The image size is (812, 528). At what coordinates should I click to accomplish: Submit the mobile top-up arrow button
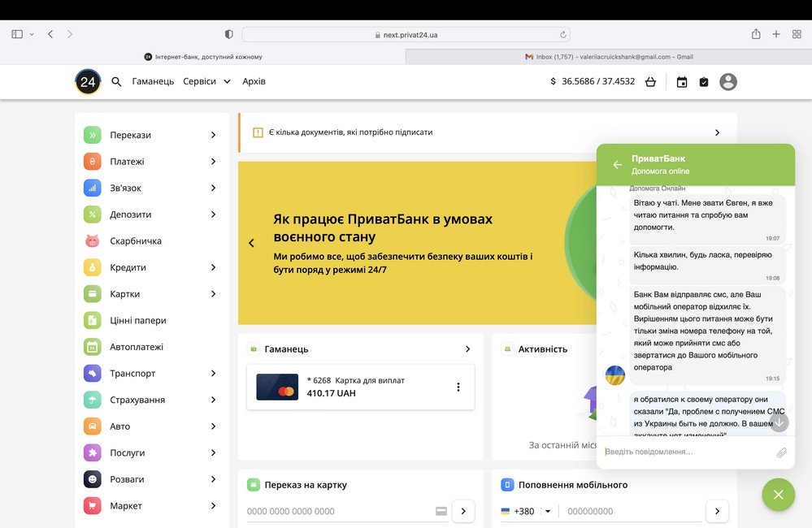pos(717,512)
